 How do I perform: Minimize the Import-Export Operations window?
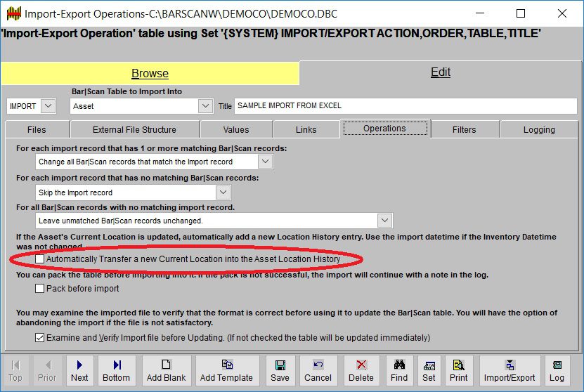point(480,14)
